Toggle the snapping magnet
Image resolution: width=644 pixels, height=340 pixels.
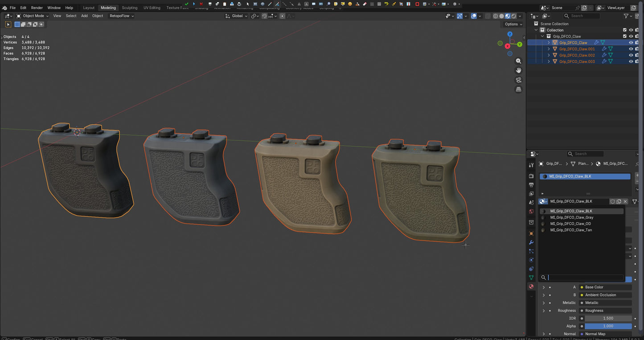pos(264,16)
